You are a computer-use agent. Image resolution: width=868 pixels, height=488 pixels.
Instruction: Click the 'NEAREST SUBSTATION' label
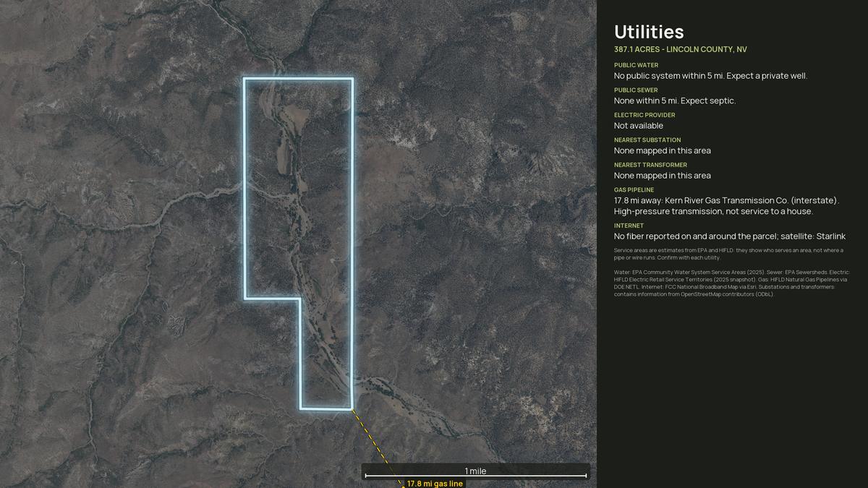pos(647,140)
